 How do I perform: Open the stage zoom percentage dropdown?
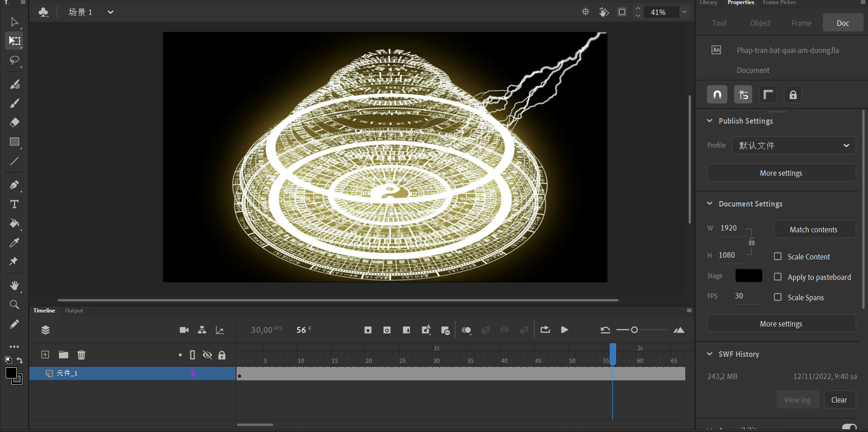684,12
